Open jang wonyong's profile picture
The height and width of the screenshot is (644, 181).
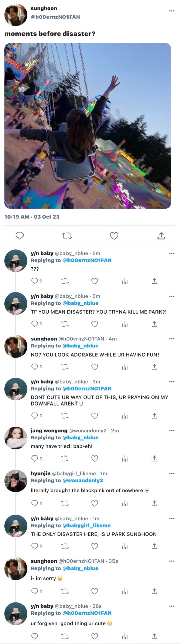point(16,438)
